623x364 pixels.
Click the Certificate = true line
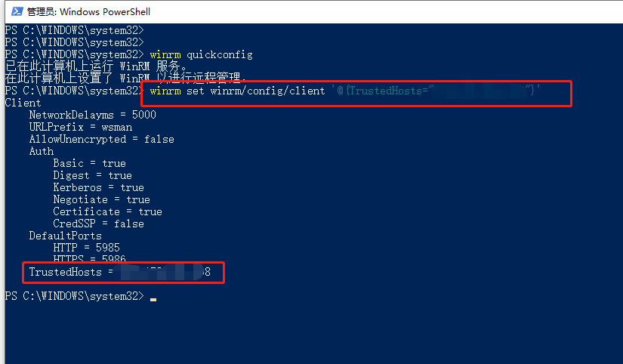108,211
